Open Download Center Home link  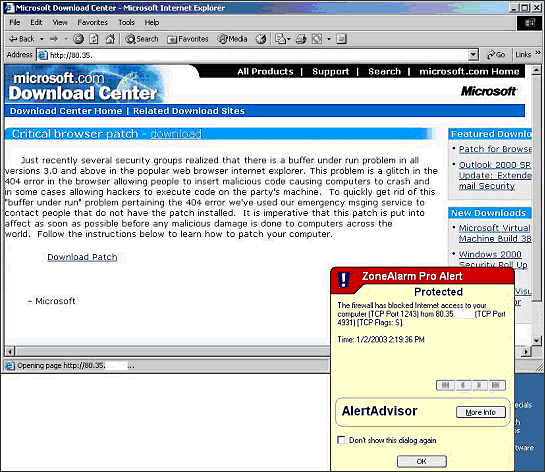click(x=66, y=111)
